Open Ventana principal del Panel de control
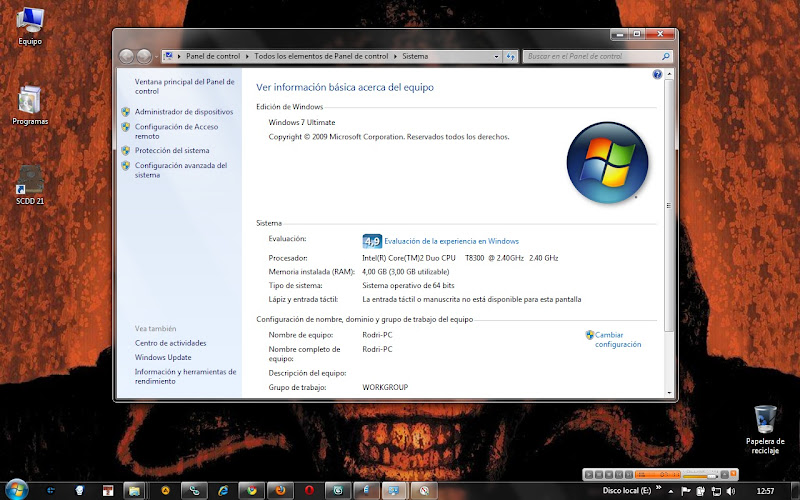Viewport: 800px width, 500px height. tap(185, 86)
